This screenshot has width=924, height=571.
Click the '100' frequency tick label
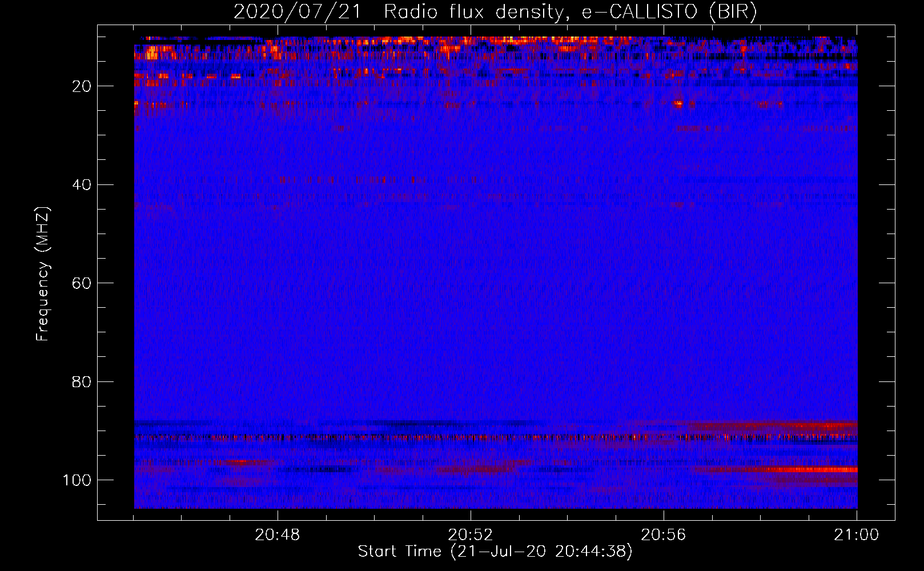click(77, 480)
